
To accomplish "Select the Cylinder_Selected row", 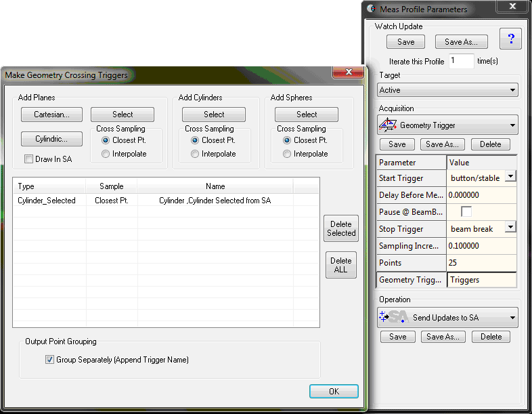I will 166,201.
